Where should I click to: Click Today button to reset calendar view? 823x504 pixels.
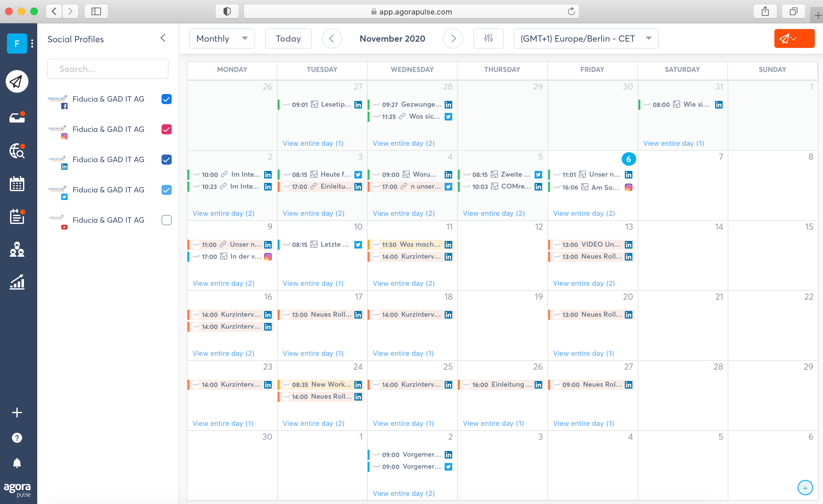tap(289, 38)
